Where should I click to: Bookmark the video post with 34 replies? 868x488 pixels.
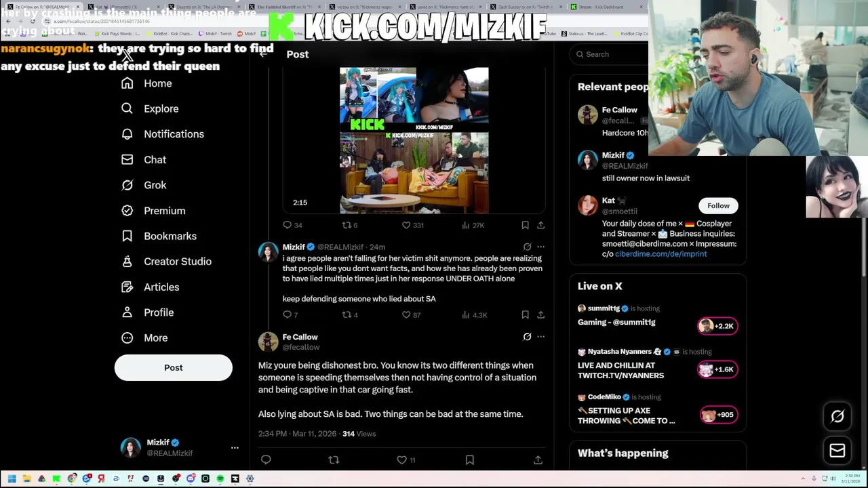tap(525, 225)
